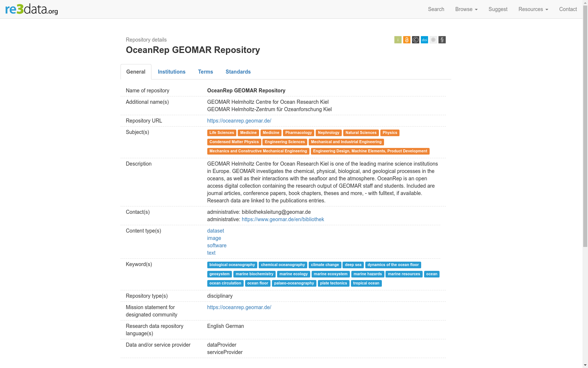Click the software content type link
The width and height of the screenshot is (588, 368).
coord(217,245)
